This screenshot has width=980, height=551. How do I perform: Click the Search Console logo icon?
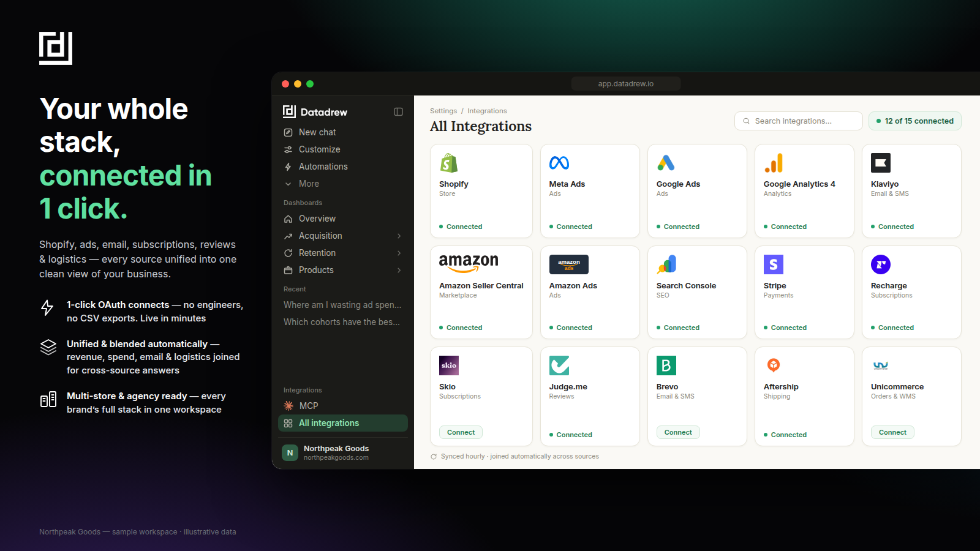[666, 264]
